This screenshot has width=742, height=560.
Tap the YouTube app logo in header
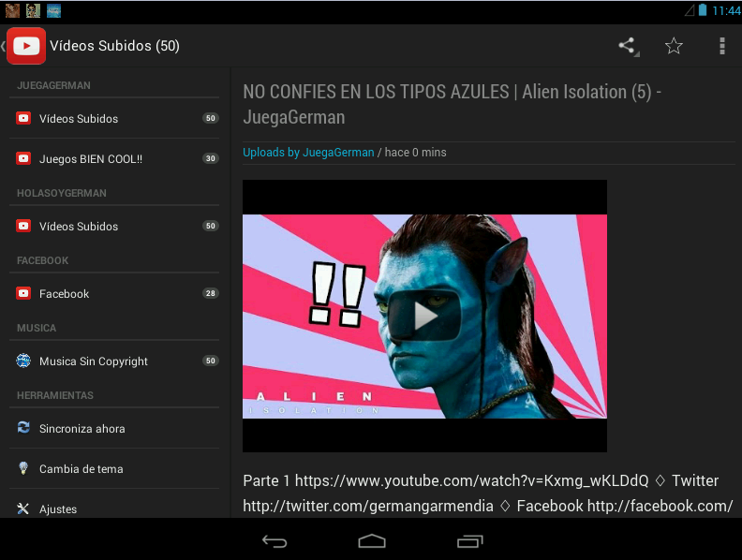(26, 45)
